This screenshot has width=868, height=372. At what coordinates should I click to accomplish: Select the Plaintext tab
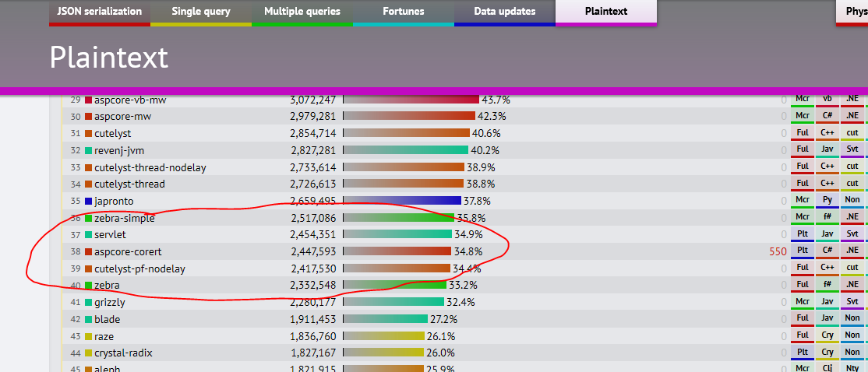click(606, 12)
